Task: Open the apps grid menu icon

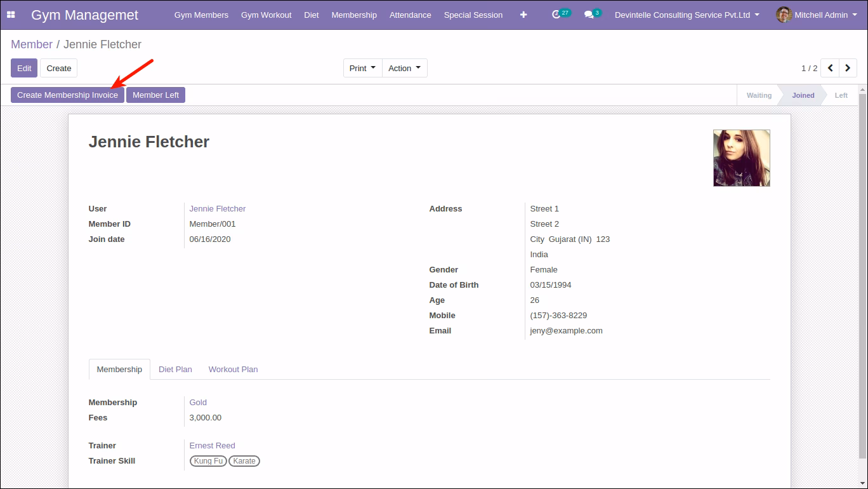Action: coord(11,15)
